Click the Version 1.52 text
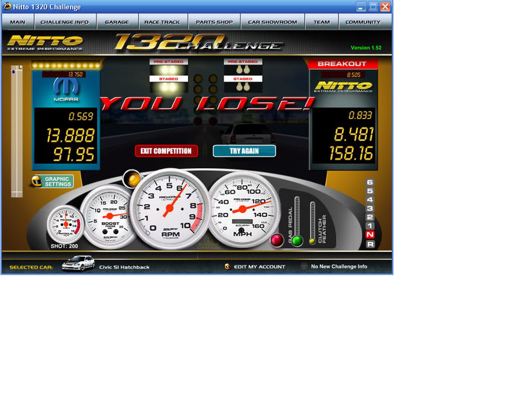The height and width of the screenshot is (399, 532). click(366, 48)
